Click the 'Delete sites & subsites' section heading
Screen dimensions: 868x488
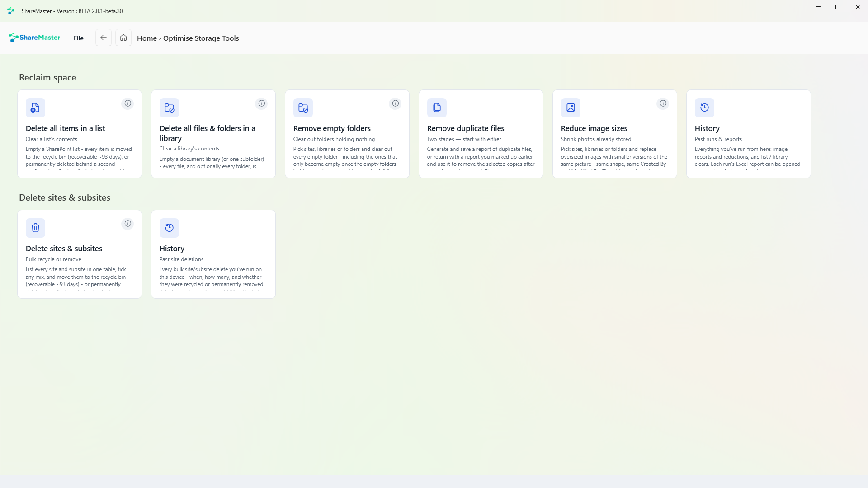[x=65, y=197]
